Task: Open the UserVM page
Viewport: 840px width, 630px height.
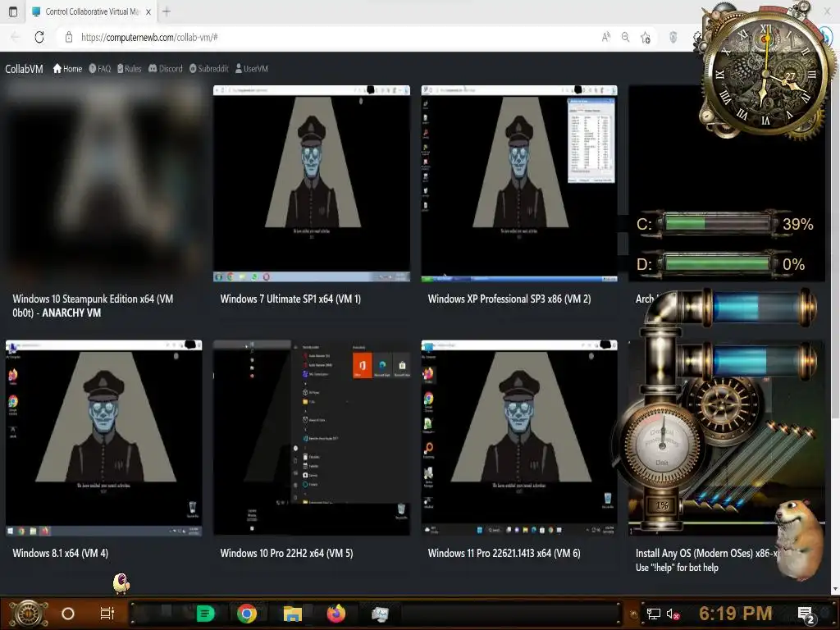Action: click(251, 69)
